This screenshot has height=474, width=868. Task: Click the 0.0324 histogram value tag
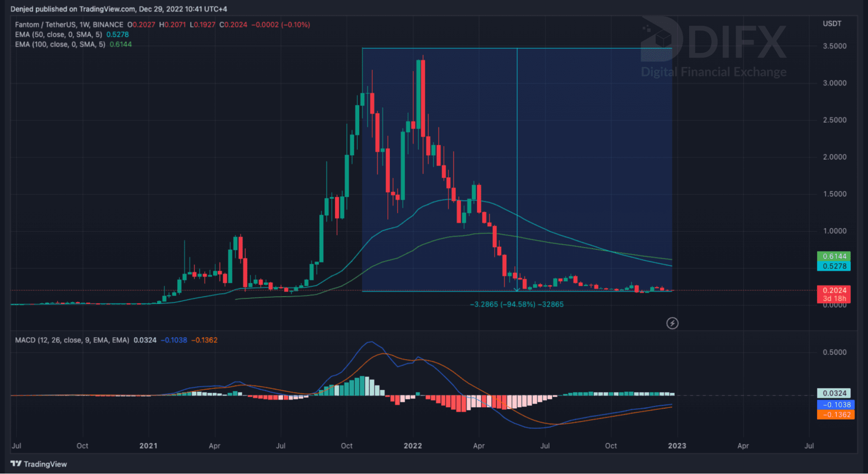[x=834, y=393]
